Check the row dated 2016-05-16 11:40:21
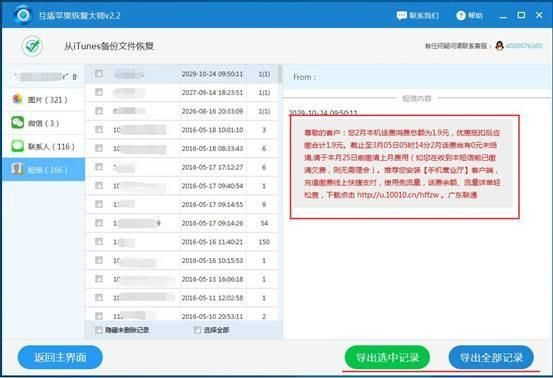 click(99, 241)
